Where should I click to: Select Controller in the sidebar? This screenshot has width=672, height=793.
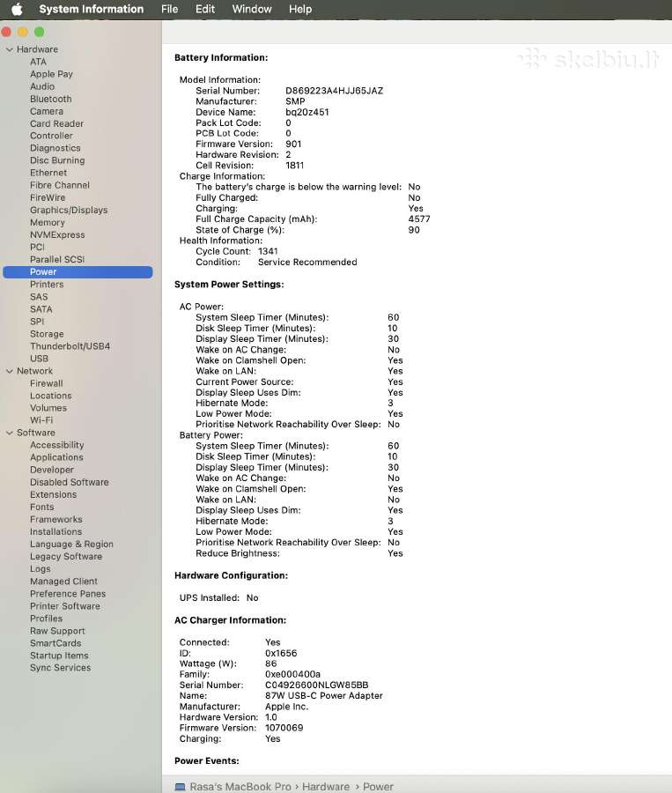51,136
